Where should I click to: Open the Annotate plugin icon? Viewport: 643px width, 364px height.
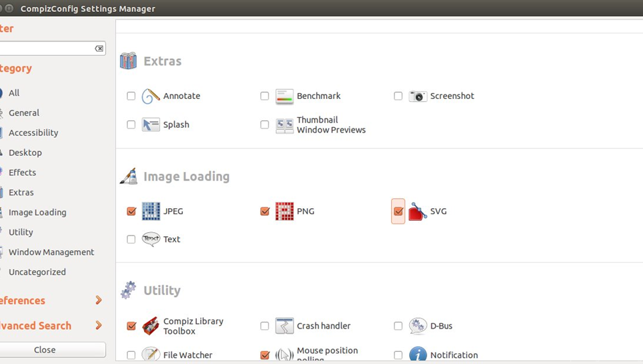click(151, 96)
